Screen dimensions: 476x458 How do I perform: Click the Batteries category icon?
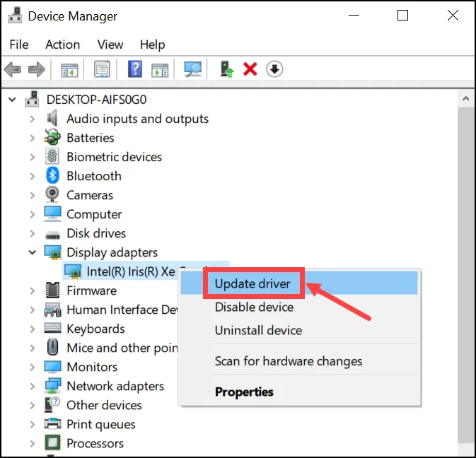click(x=52, y=137)
